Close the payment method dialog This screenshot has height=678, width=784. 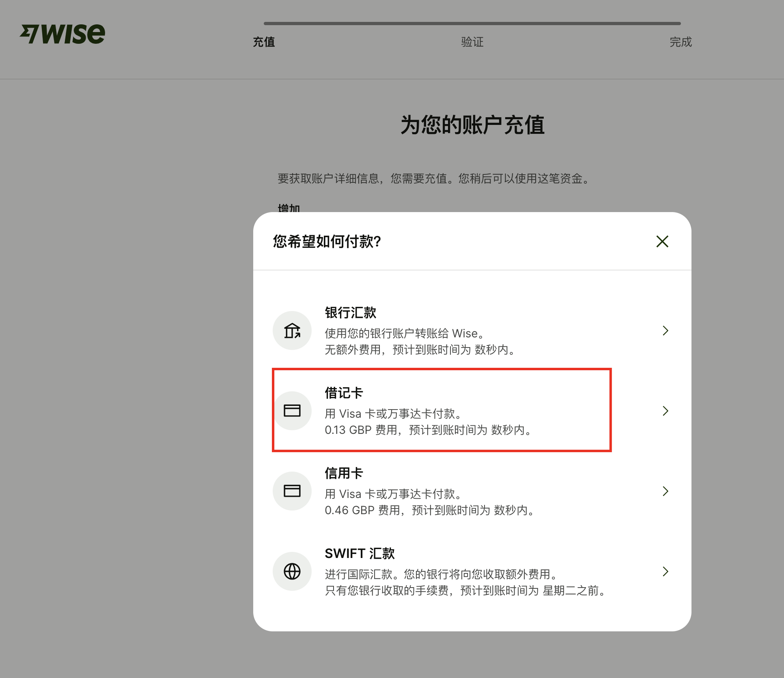pyautogui.click(x=662, y=241)
